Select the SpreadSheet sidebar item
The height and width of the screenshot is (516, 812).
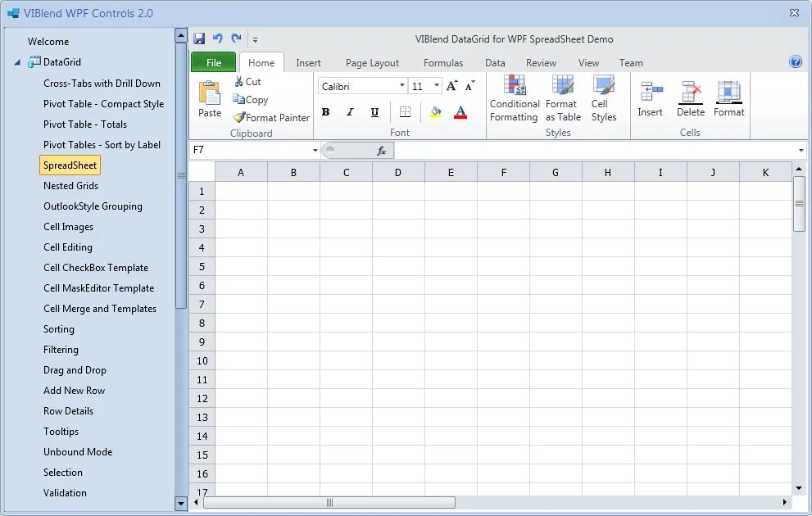70,165
